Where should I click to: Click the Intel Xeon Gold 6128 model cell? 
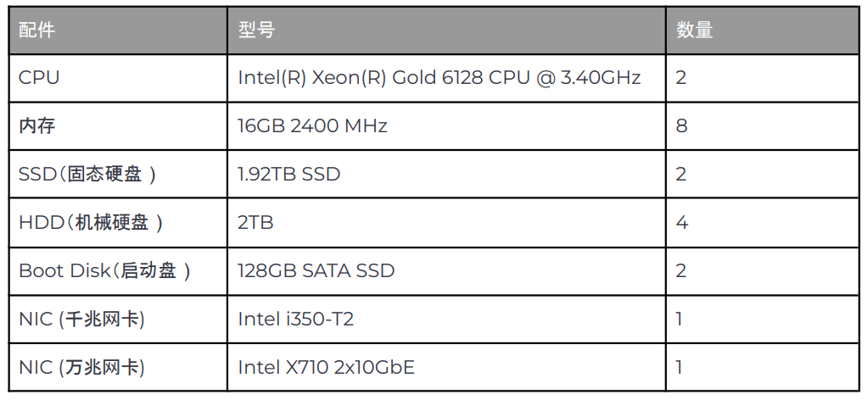(x=446, y=78)
